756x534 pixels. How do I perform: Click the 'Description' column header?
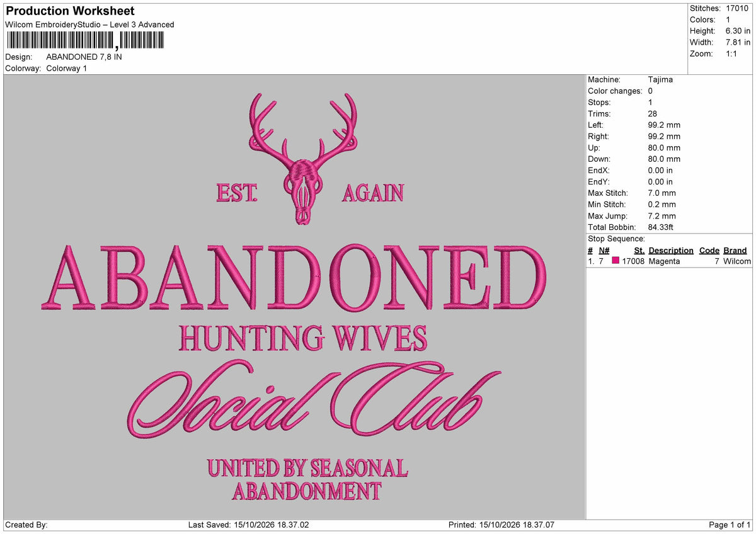[x=671, y=250]
